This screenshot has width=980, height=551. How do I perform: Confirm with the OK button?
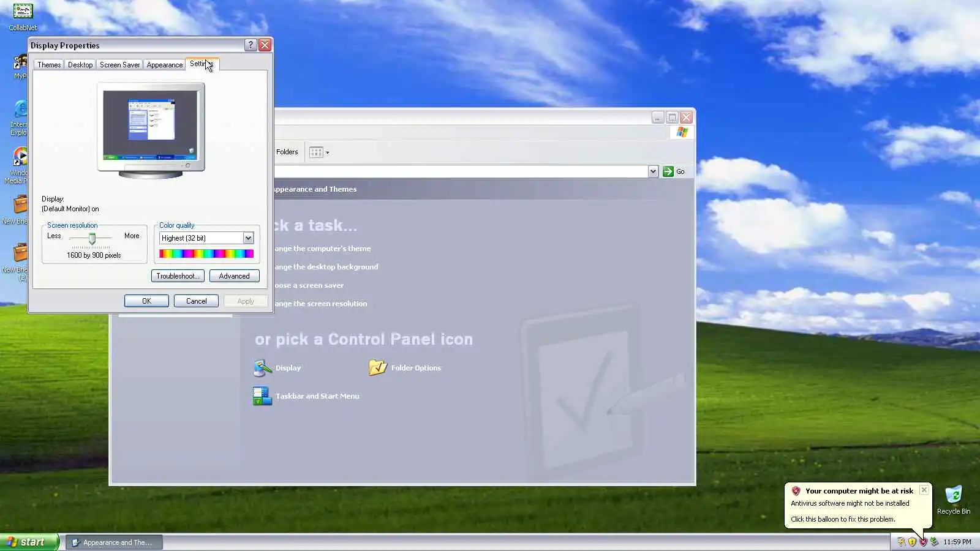click(x=146, y=301)
